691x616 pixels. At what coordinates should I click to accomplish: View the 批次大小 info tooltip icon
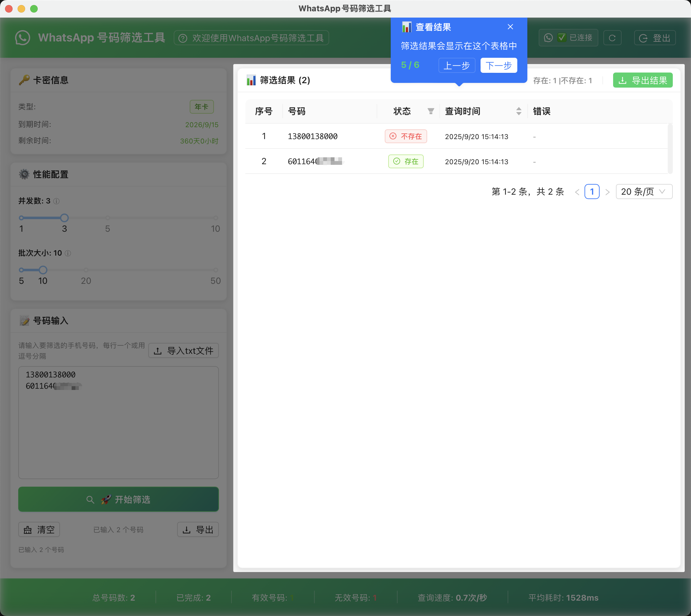tap(68, 253)
